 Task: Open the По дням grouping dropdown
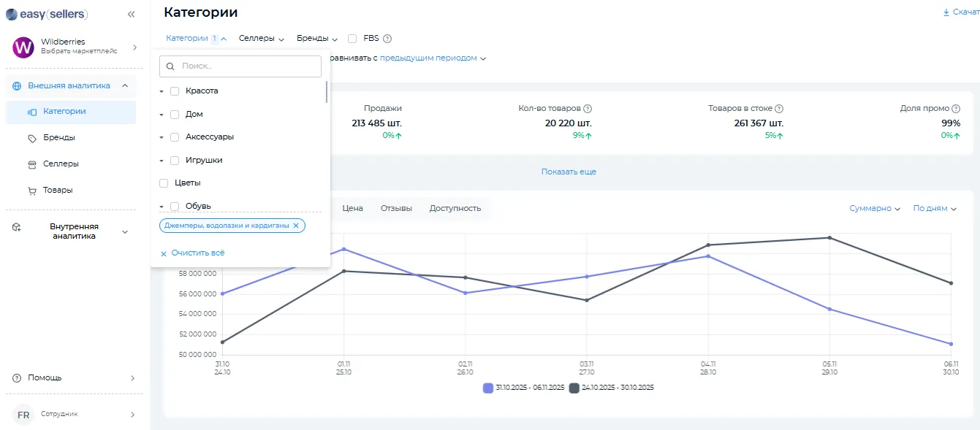tap(935, 209)
